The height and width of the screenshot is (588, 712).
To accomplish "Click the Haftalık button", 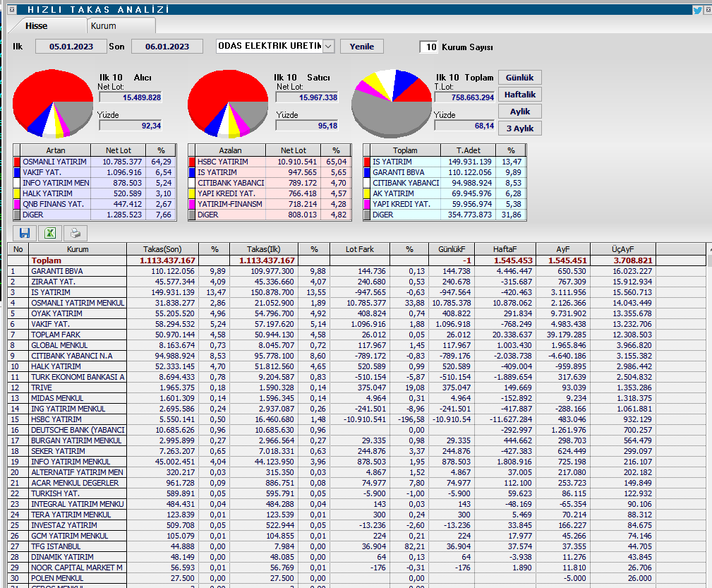I will [x=520, y=95].
